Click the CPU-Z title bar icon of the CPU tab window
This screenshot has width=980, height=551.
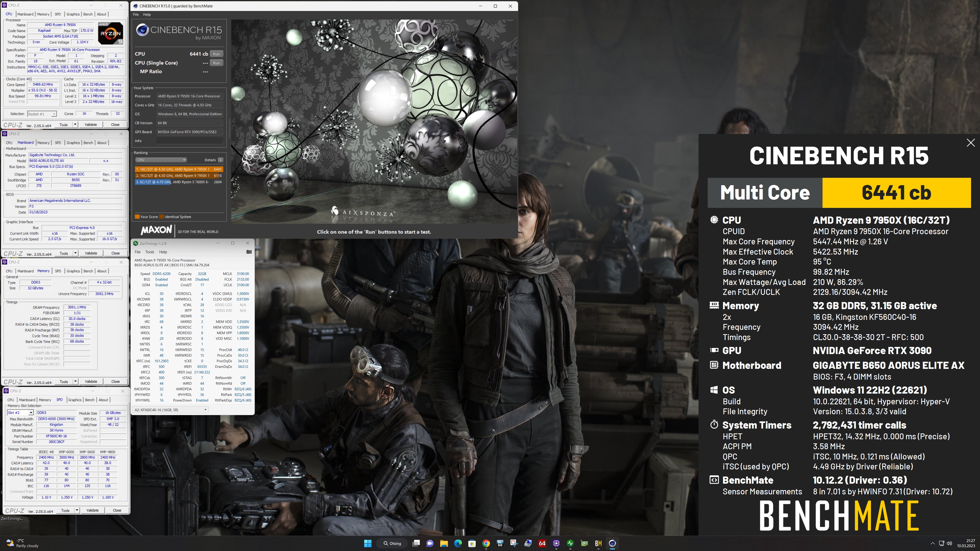point(5,5)
